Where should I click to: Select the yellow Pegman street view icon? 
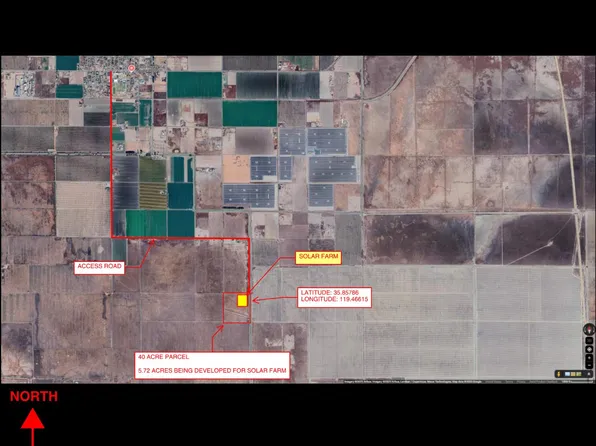pos(559,374)
